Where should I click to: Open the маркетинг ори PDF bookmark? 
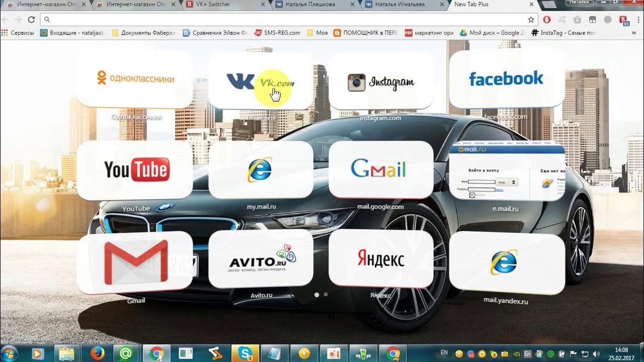click(x=429, y=33)
